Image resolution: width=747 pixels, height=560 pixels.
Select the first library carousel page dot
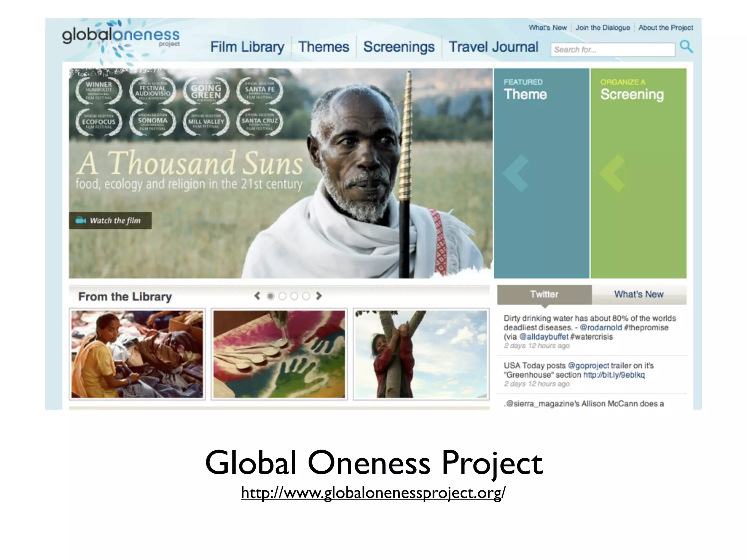[x=270, y=296]
